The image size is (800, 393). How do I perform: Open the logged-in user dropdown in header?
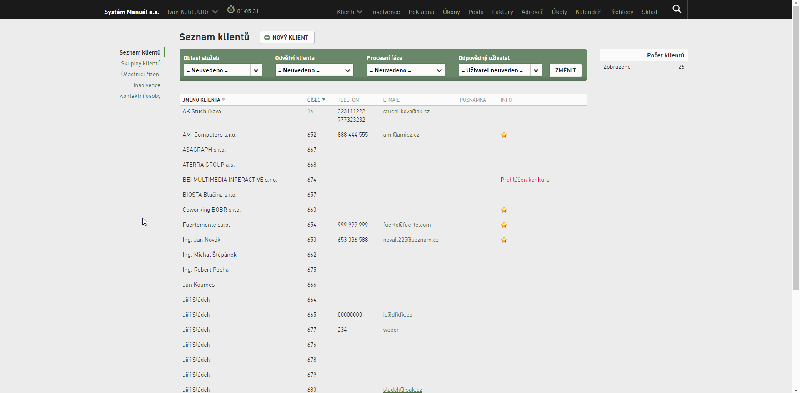point(192,11)
